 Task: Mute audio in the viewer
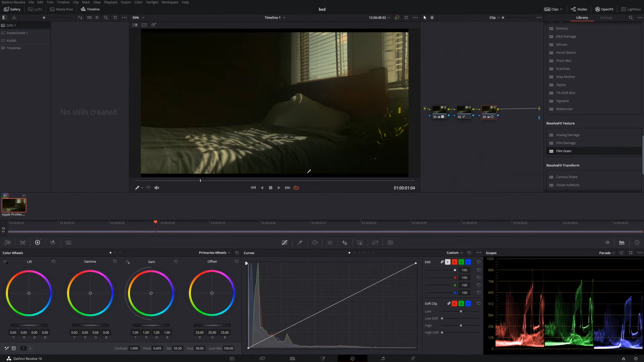[x=157, y=187]
